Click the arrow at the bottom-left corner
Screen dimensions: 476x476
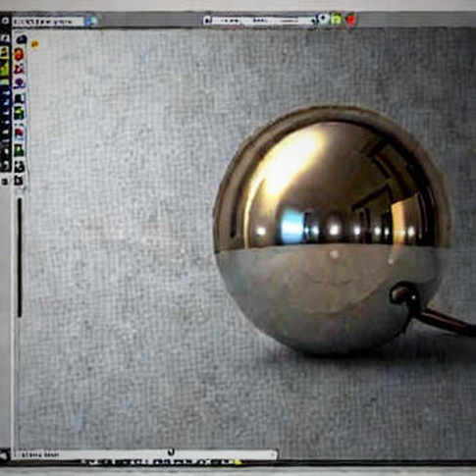pyautogui.click(x=4, y=455)
